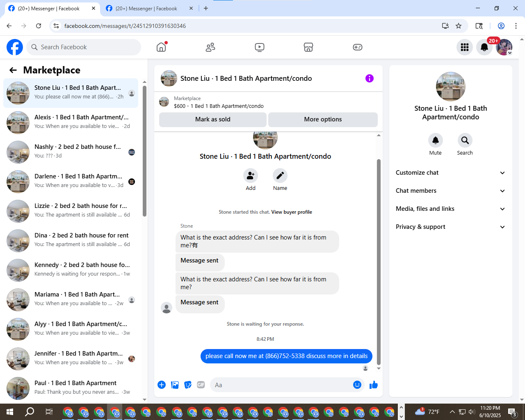Focus the Aa message input box

coord(281,385)
